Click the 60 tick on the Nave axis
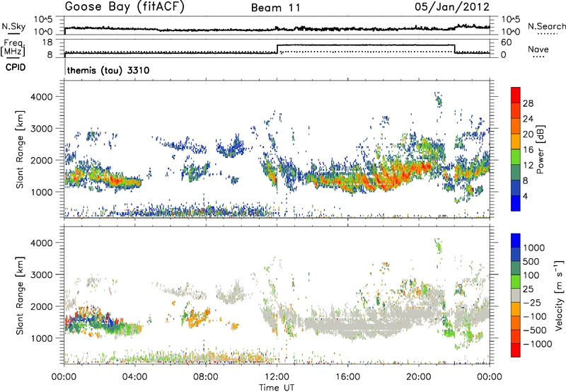Screen dimensions: 566x392 pyautogui.click(x=507, y=42)
